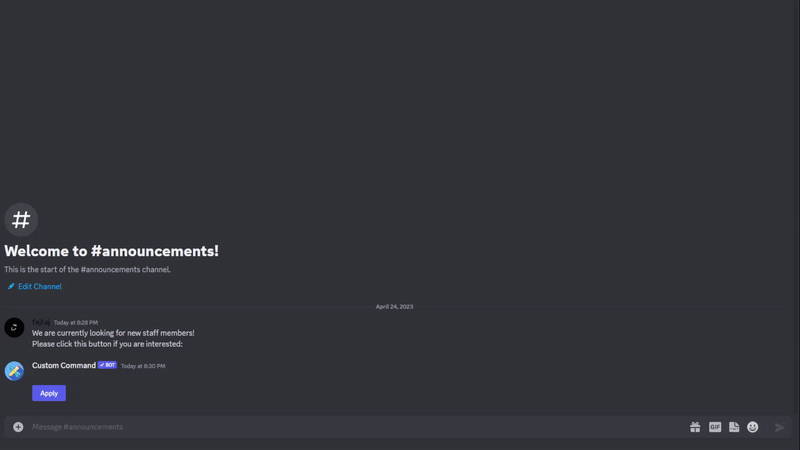Open the Custom Command bot avatar
The height and width of the screenshot is (450, 800).
coord(14,371)
